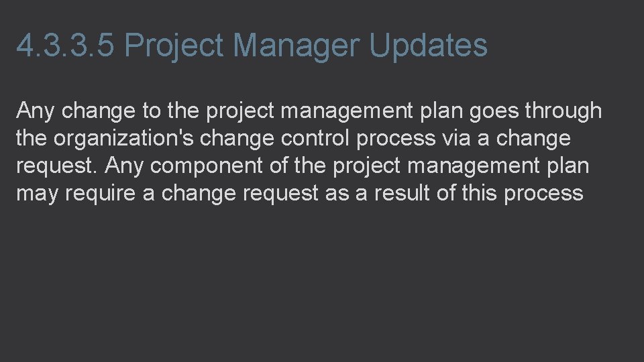Click the word Project in the slide title
Image resolution: width=644 pixels, height=362 pixels.
point(174,46)
